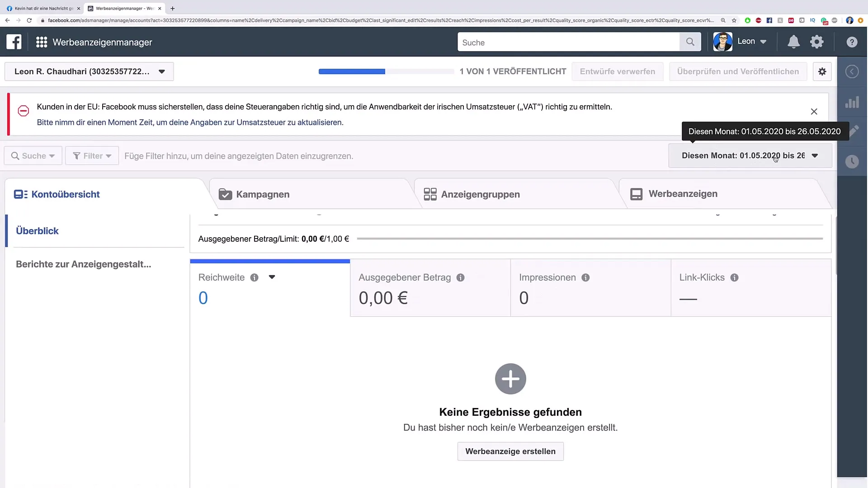
Task: Open the nine-dot apps grid menu
Action: coord(42,42)
